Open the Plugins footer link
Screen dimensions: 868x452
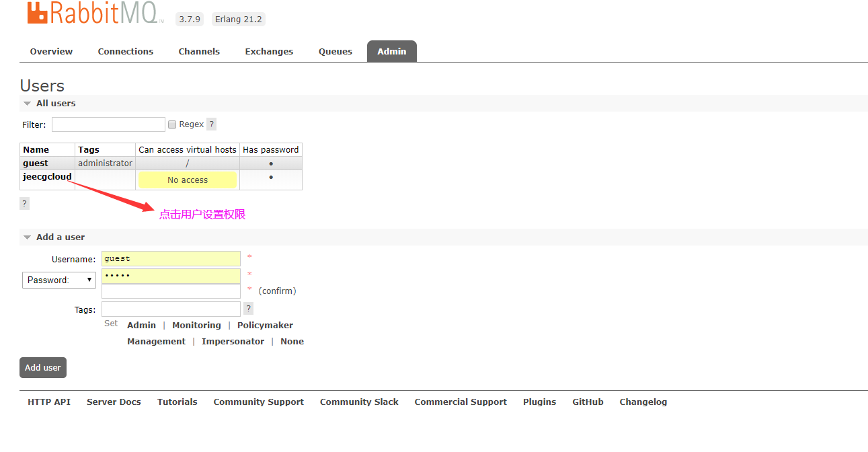539,402
